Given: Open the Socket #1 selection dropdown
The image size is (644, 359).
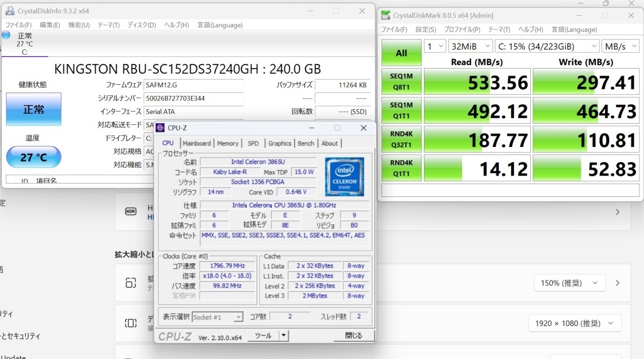Looking at the screenshot, I should (217, 317).
